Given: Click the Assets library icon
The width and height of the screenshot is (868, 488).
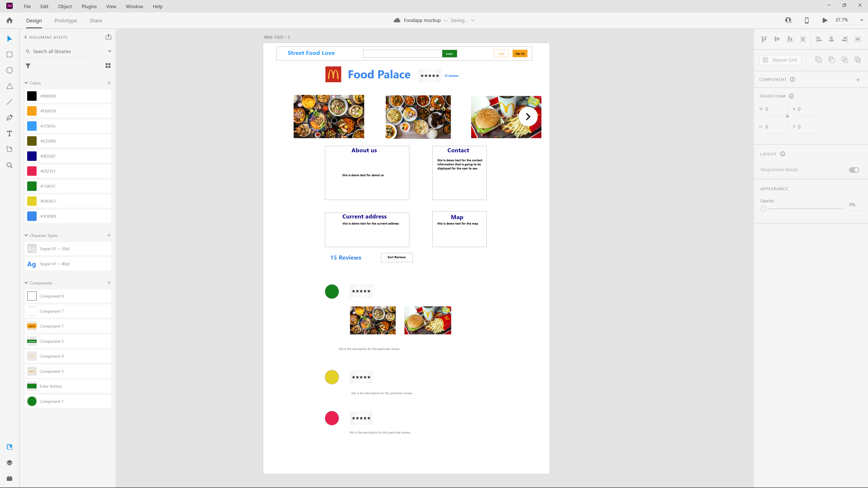Looking at the screenshot, I should click(x=9, y=447).
